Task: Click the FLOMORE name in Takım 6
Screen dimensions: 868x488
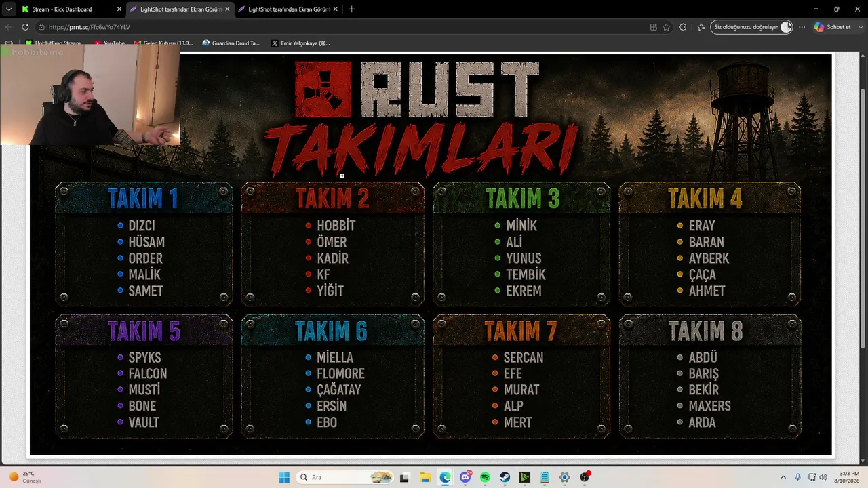Action: [340, 373]
